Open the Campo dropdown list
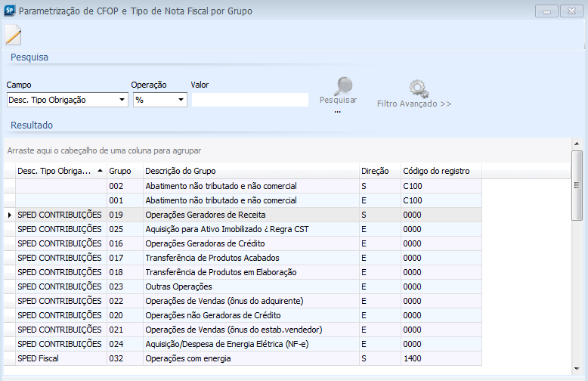 [x=122, y=100]
